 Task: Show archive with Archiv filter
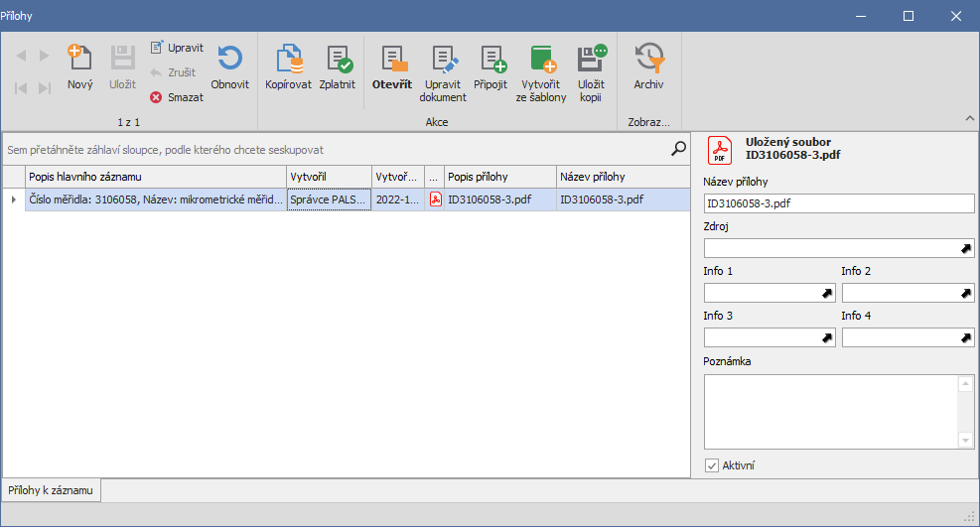click(648, 67)
